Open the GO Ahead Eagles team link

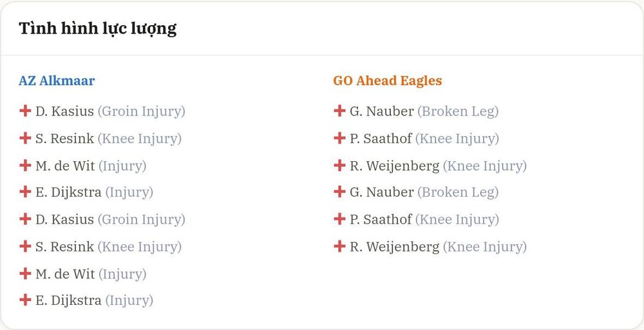387,81
